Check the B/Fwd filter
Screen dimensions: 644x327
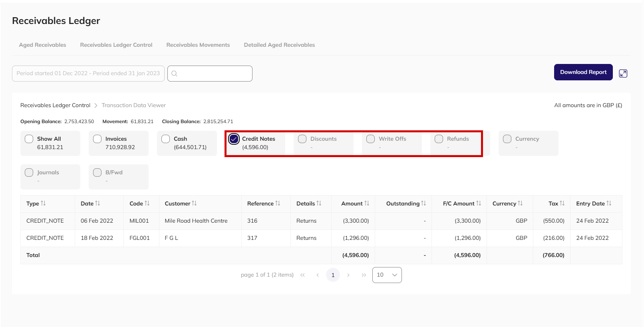pos(97,172)
